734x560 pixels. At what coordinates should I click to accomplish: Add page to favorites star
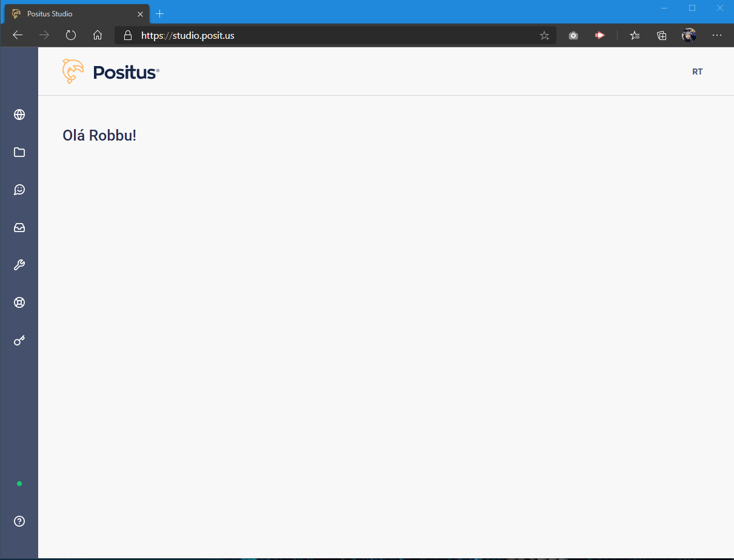544,35
